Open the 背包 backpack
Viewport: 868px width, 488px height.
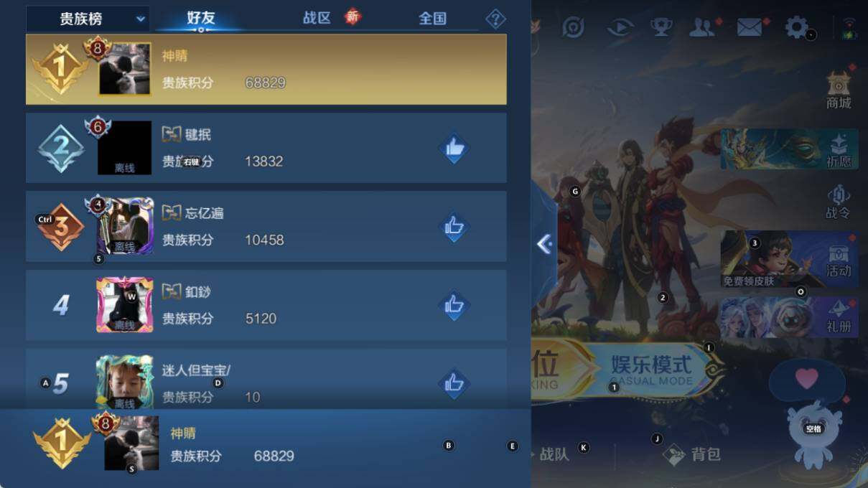tap(692, 454)
